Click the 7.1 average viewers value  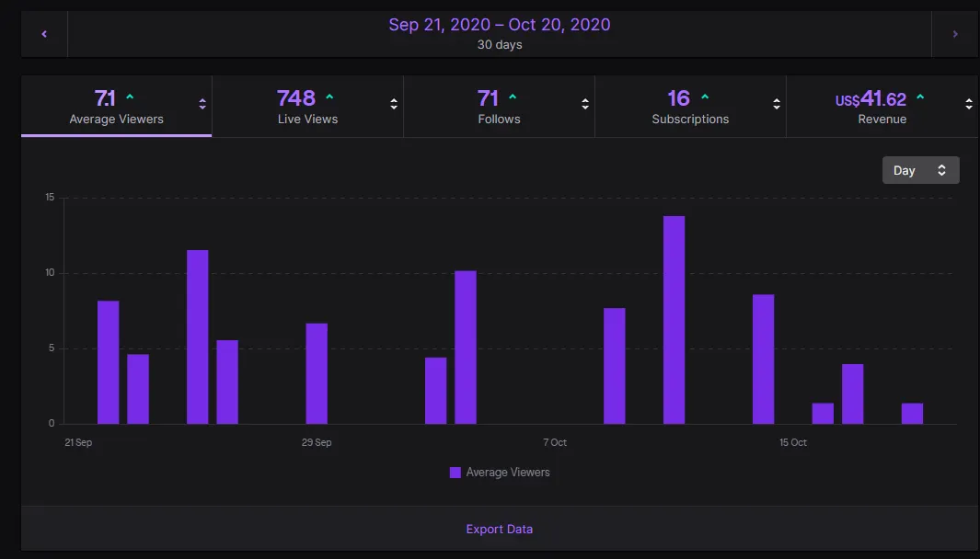tap(105, 98)
